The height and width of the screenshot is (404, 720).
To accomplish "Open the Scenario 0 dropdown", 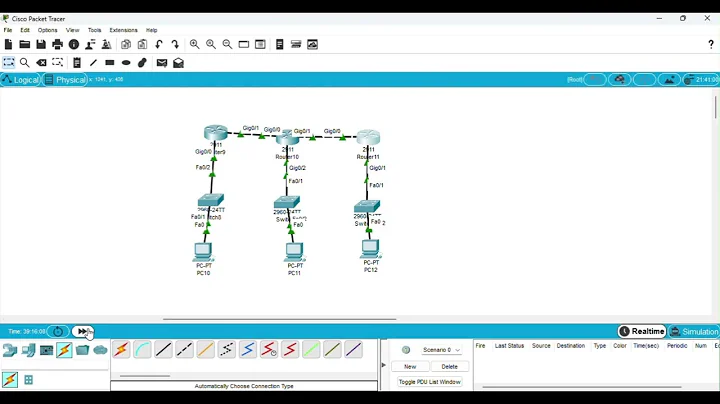I will coord(441,350).
